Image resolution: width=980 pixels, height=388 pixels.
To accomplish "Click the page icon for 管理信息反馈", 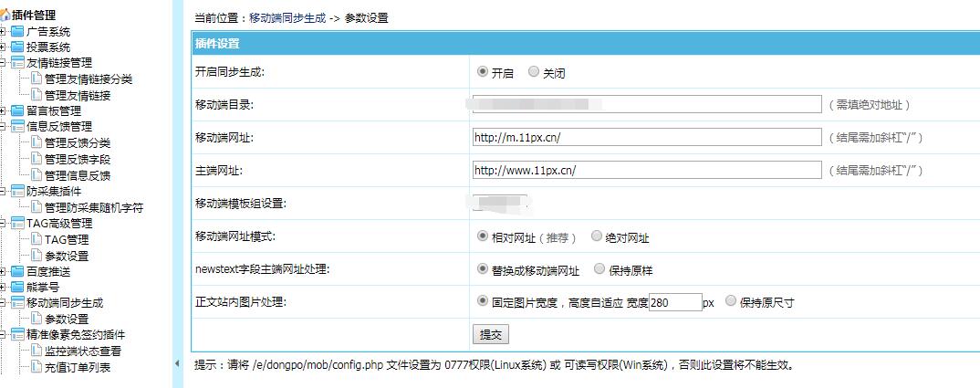I will coord(36,175).
